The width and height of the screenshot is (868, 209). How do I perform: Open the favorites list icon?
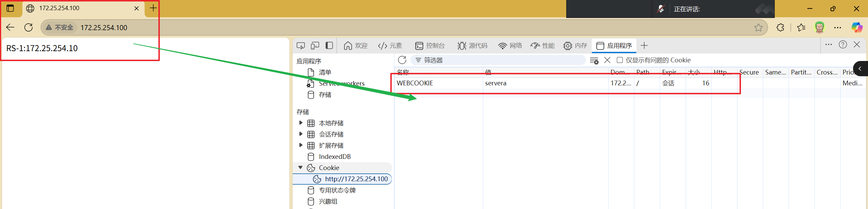click(801, 27)
